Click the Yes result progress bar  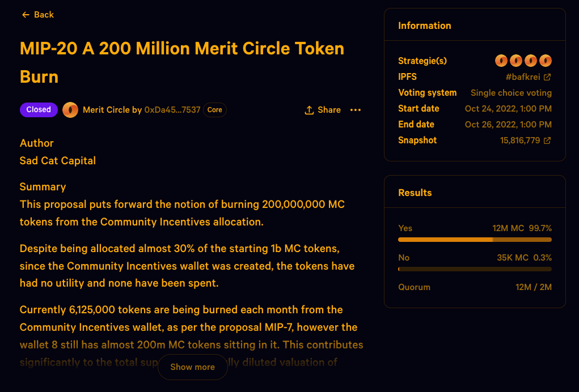click(x=475, y=240)
